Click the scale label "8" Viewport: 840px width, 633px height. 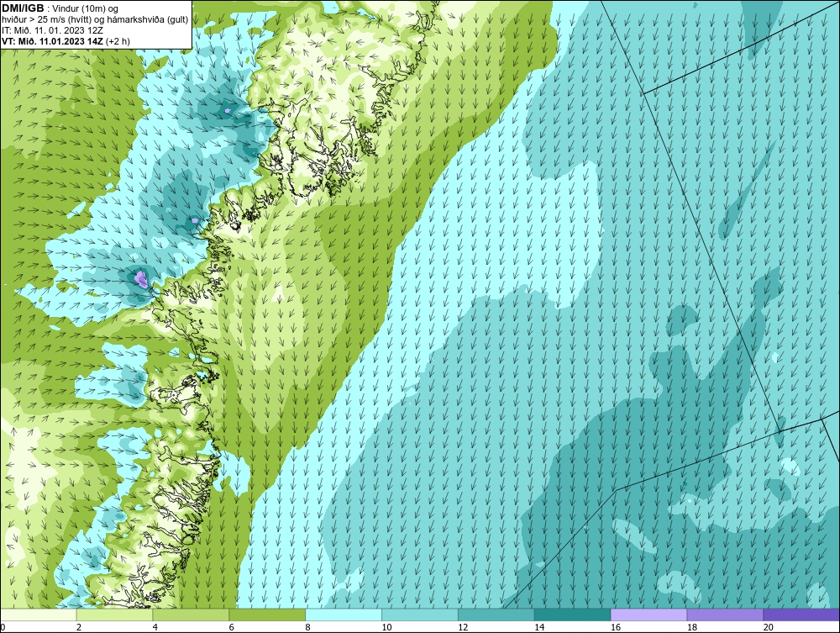coord(307,627)
